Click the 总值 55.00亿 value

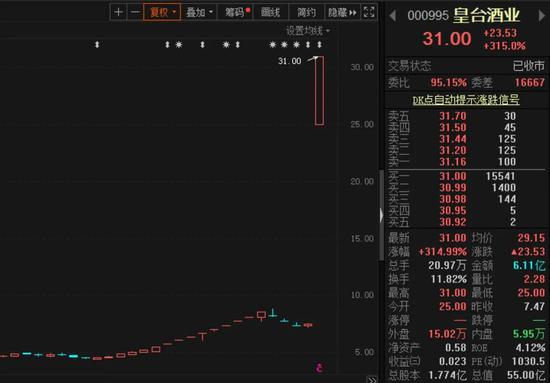526,376
